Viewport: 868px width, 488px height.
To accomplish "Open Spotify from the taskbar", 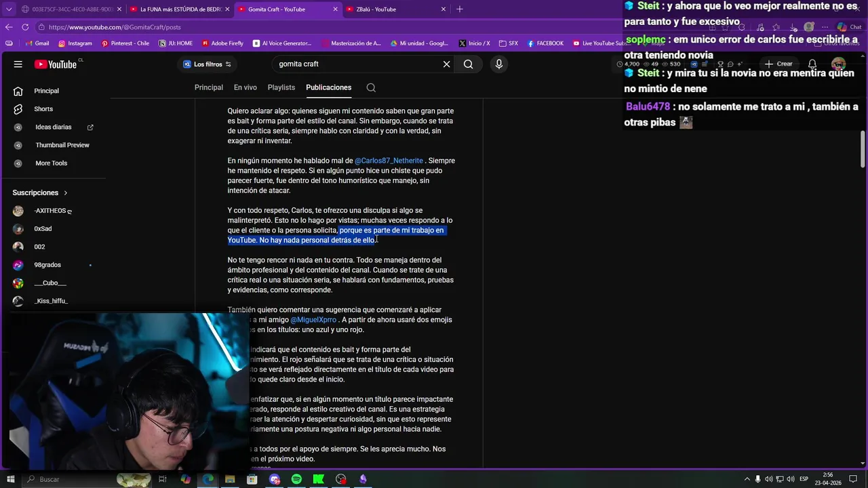I will click(x=296, y=479).
